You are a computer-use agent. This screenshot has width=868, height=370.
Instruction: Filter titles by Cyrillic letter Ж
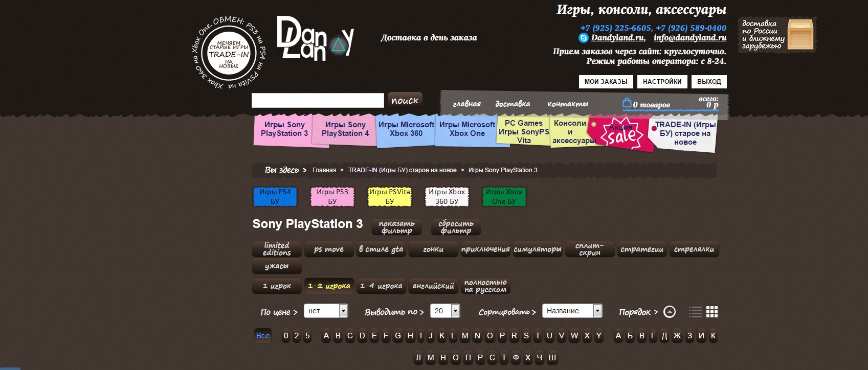tap(677, 336)
